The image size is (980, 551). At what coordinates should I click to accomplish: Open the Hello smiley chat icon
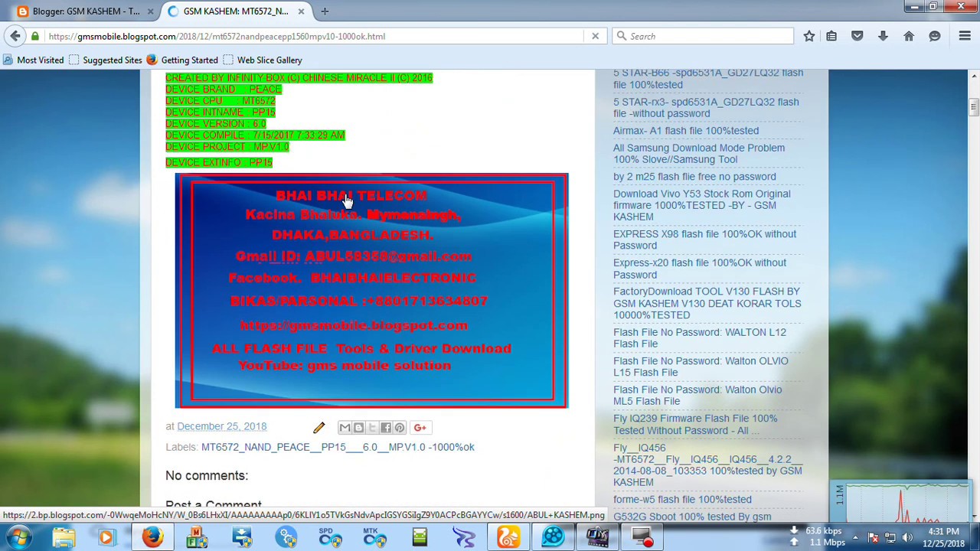pyautogui.click(x=934, y=36)
